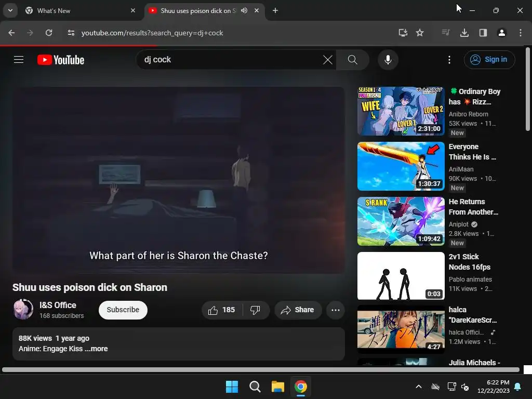The width and height of the screenshot is (532, 399).
Task: Toggle the Chrome side panel
Action: [x=483, y=33]
